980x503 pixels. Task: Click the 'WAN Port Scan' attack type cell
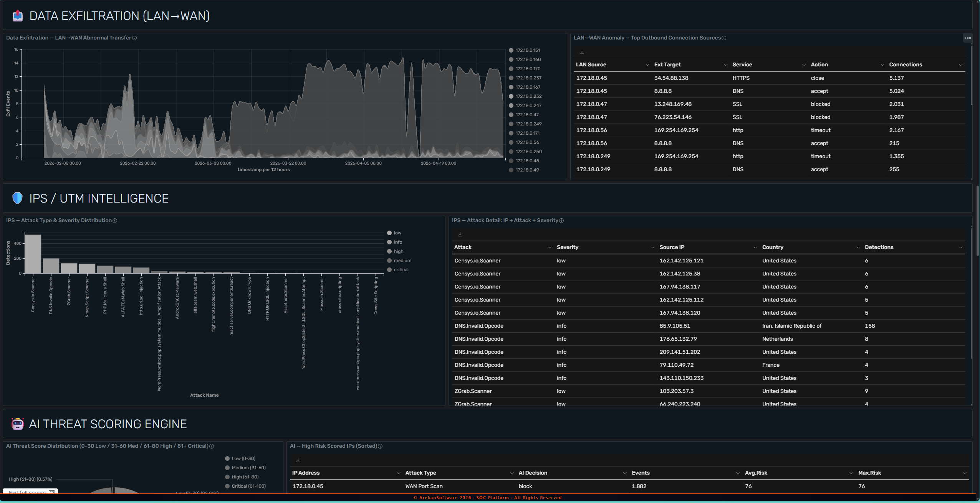point(424,486)
